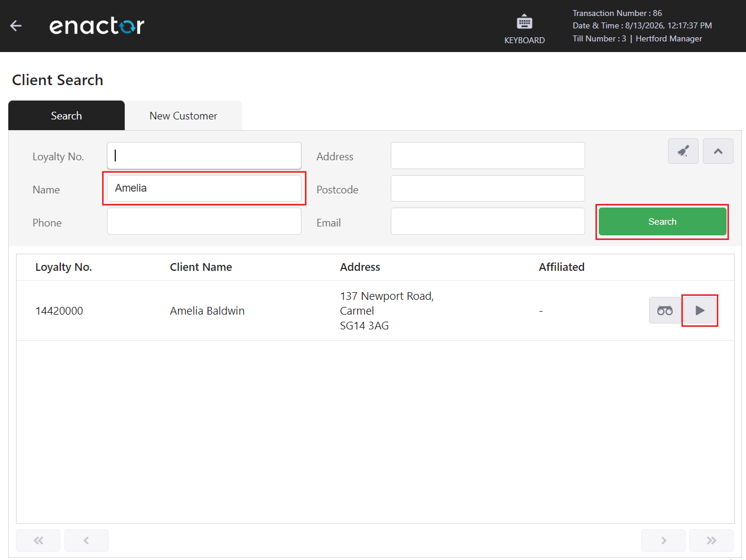Open the on-screen KEYBOARD
The image size is (746, 560).
524,30
